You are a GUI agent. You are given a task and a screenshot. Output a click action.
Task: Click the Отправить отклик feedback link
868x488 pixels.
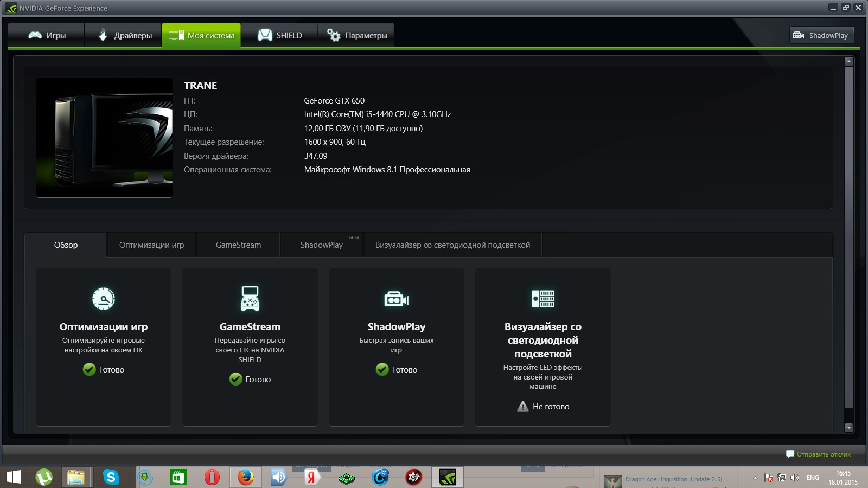coord(824,454)
